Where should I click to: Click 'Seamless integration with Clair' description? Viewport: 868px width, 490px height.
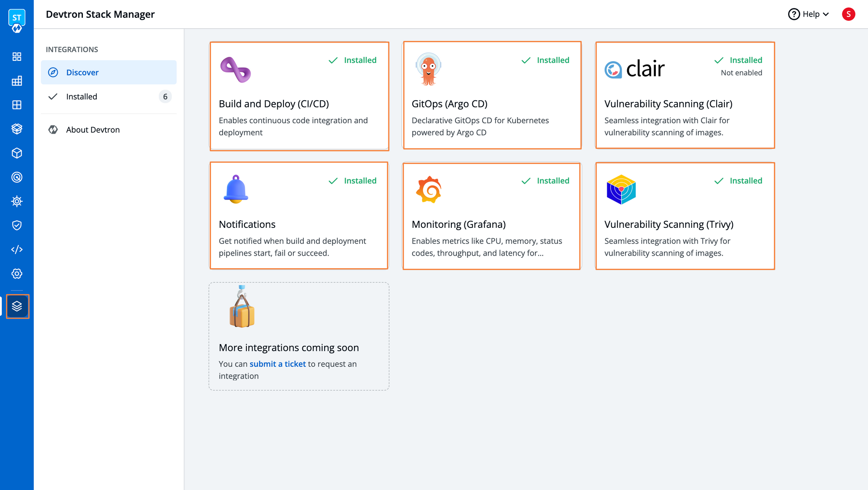(667, 126)
